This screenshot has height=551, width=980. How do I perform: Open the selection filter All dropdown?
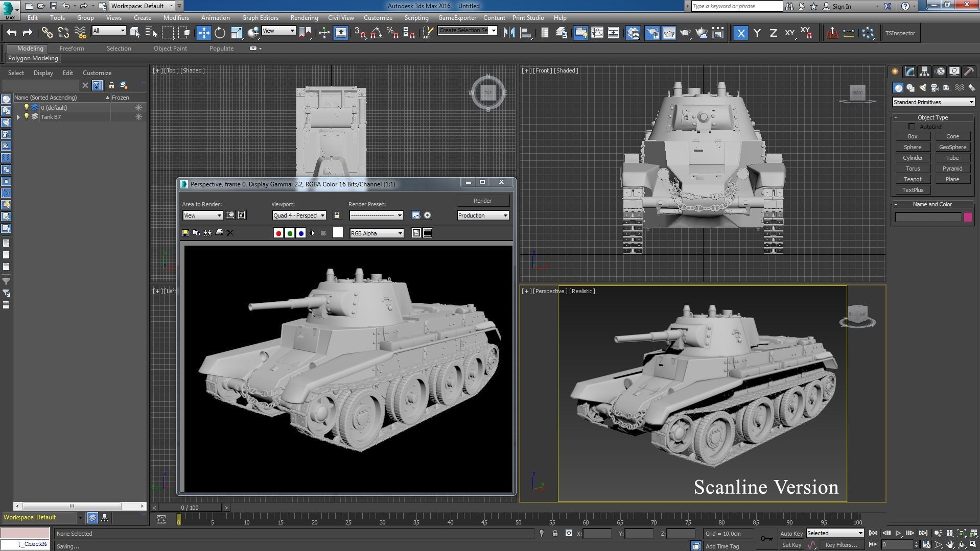[x=109, y=31]
